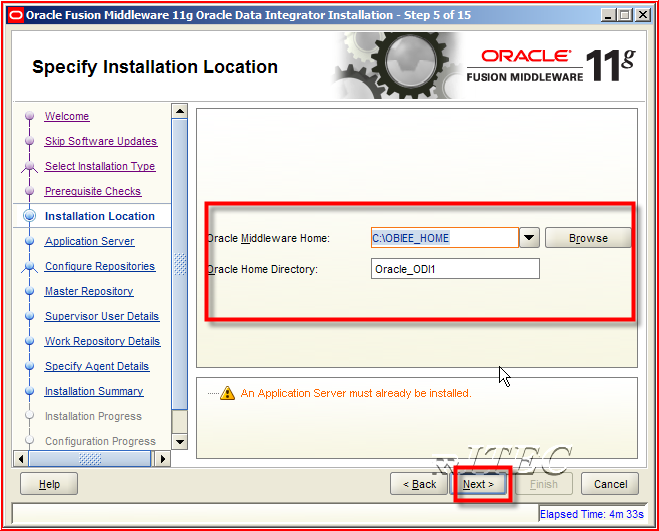Click the Oracle Home Directory label

point(263,269)
